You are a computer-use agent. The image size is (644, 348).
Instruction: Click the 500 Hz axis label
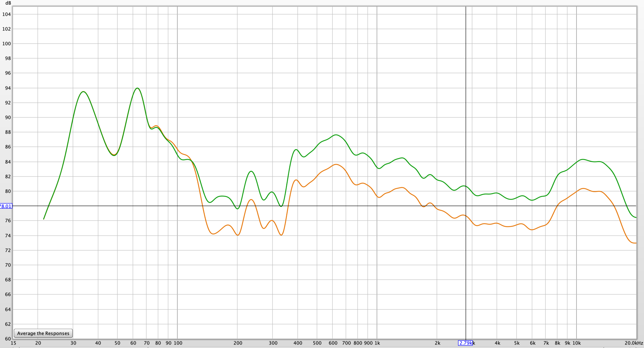click(x=317, y=343)
